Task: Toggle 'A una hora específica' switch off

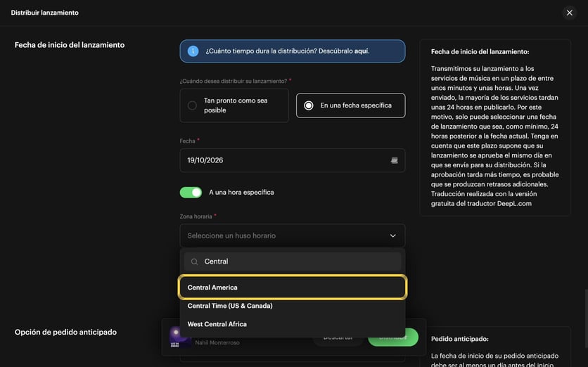Action: point(191,193)
